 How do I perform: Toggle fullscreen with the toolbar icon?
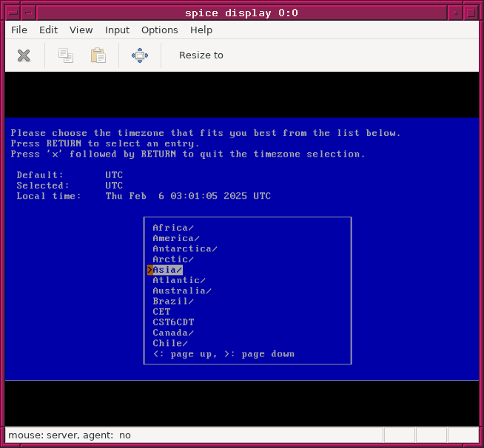[140, 55]
